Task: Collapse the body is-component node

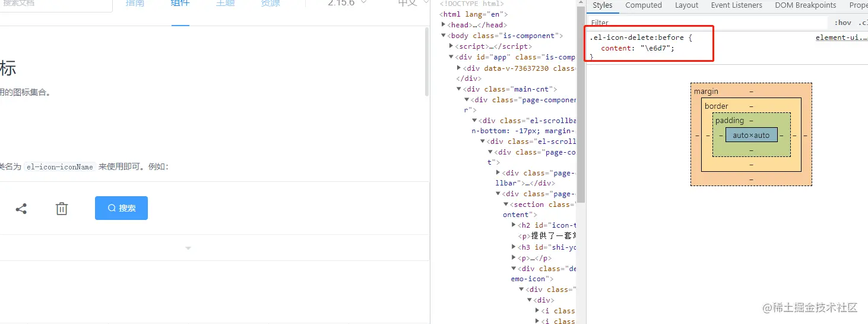Action: coord(443,36)
